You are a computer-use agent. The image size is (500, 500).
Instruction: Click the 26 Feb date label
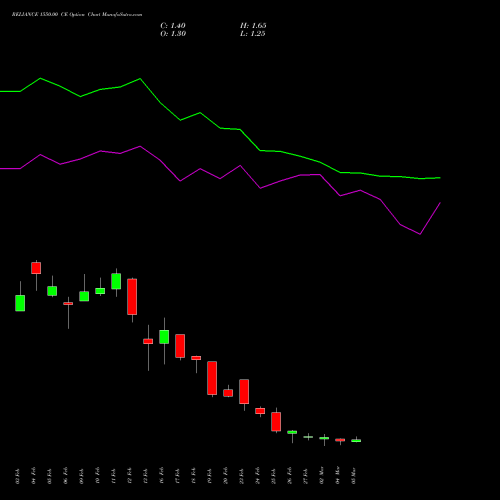tap(290, 476)
